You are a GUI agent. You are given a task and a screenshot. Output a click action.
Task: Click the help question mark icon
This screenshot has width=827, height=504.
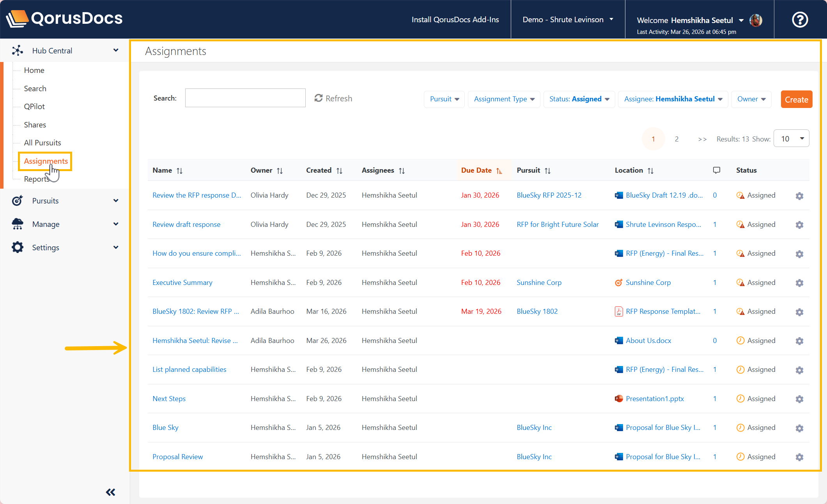pyautogui.click(x=800, y=19)
